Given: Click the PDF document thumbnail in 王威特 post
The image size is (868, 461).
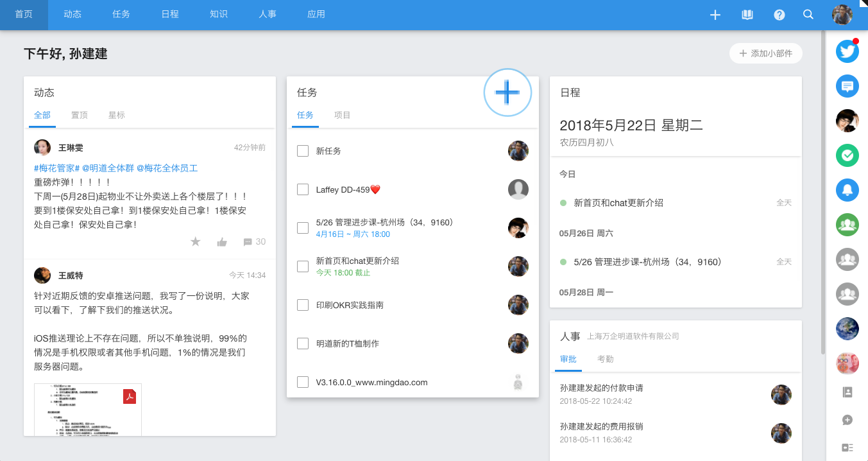Looking at the screenshot, I should click(88, 410).
